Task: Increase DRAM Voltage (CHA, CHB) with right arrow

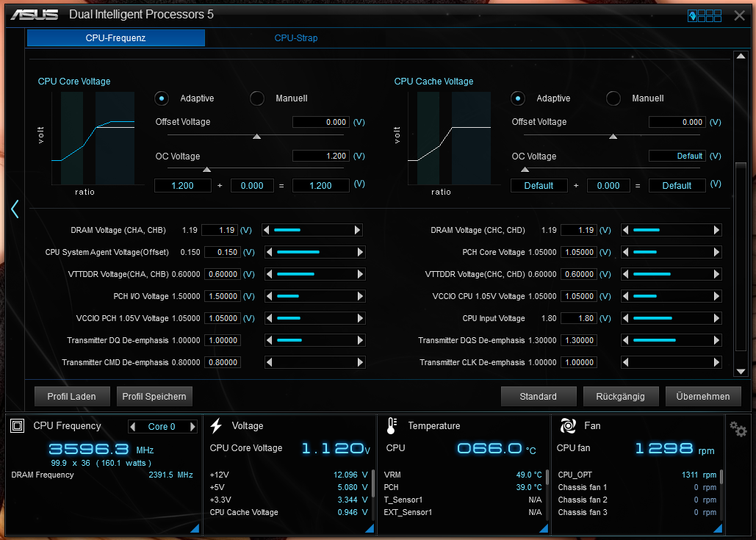Action: click(x=357, y=230)
